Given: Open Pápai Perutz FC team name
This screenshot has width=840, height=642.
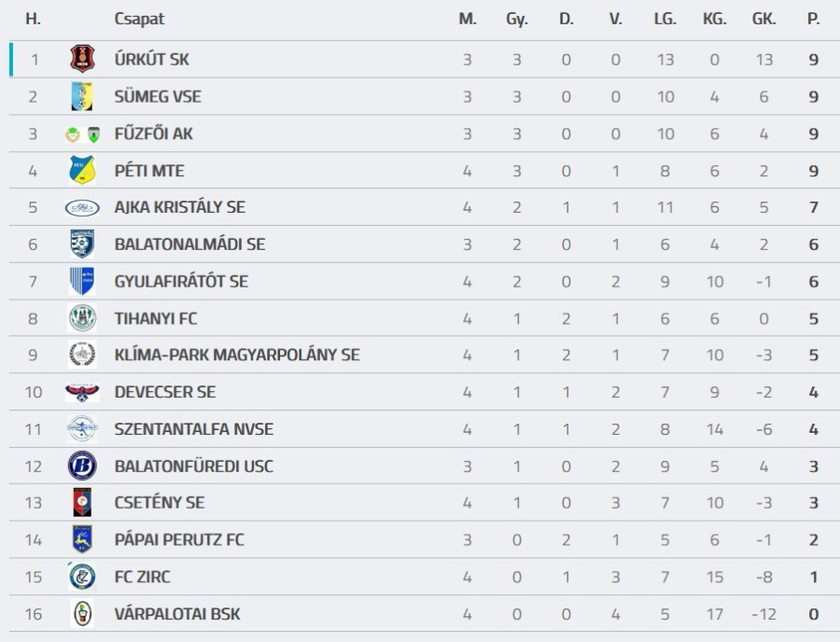Looking at the screenshot, I should point(179,539).
